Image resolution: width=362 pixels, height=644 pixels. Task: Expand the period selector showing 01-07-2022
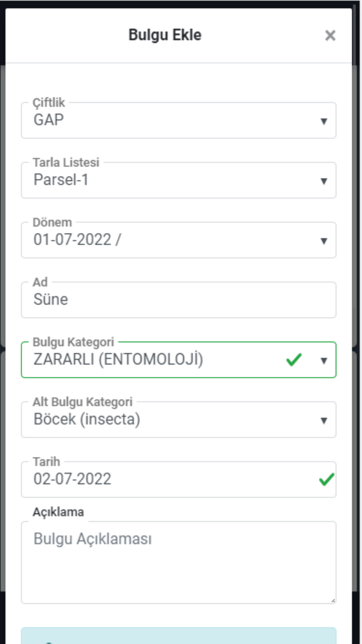tap(163, 240)
